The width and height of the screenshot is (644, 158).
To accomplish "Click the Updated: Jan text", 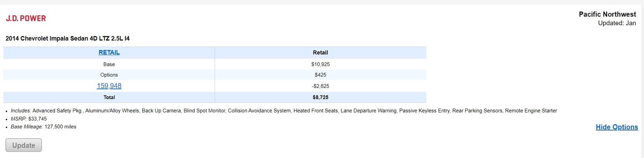I will click(617, 23).
